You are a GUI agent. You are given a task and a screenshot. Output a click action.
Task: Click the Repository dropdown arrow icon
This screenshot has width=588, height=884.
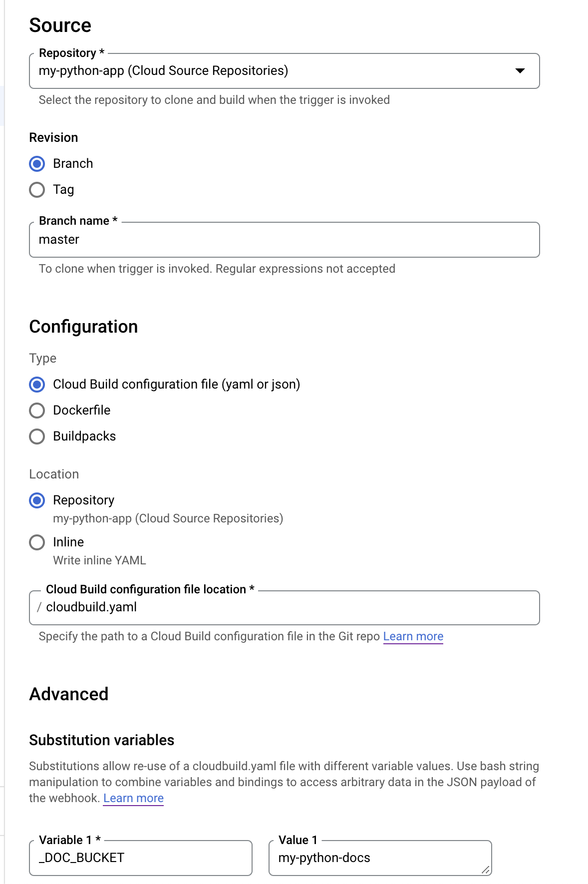click(x=520, y=70)
